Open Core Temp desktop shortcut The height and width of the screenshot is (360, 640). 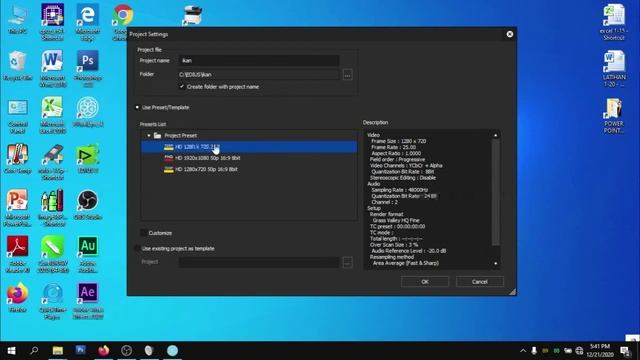pos(18,158)
